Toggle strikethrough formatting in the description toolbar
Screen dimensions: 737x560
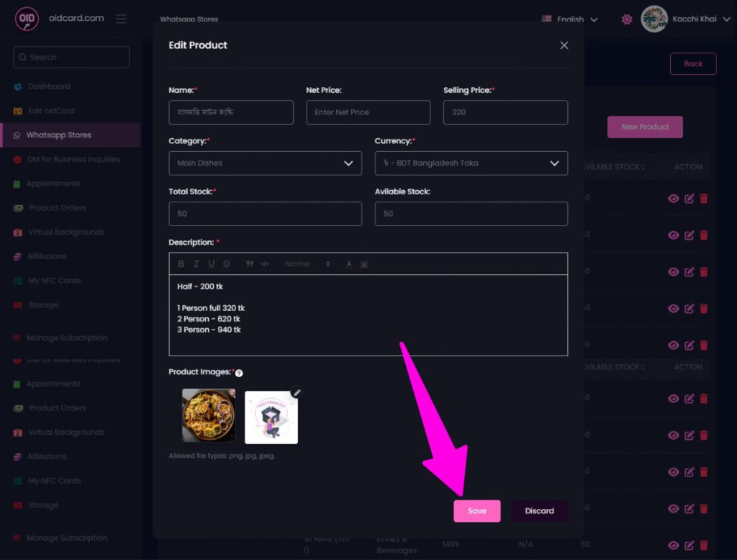tap(227, 264)
